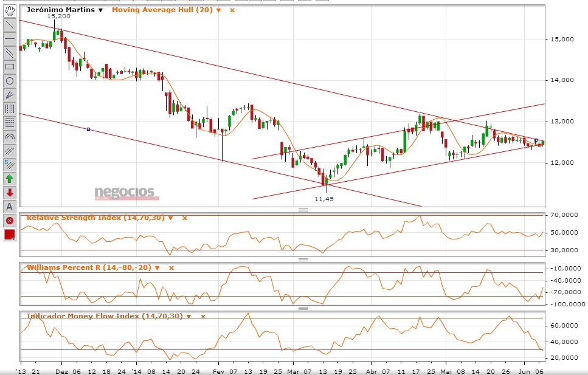588x375 pixels.
Task: Select the rectangle drawing tool
Action: 10,67
